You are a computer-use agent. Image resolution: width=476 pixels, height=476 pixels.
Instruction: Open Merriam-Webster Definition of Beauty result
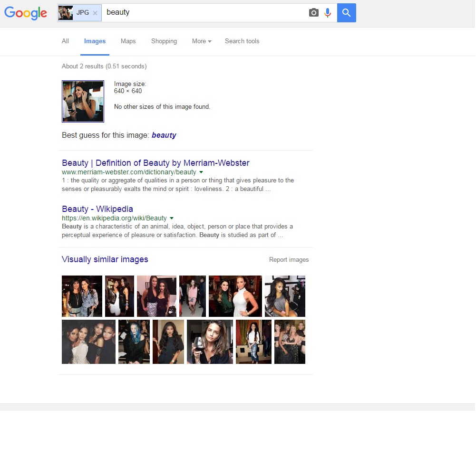coord(155,163)
